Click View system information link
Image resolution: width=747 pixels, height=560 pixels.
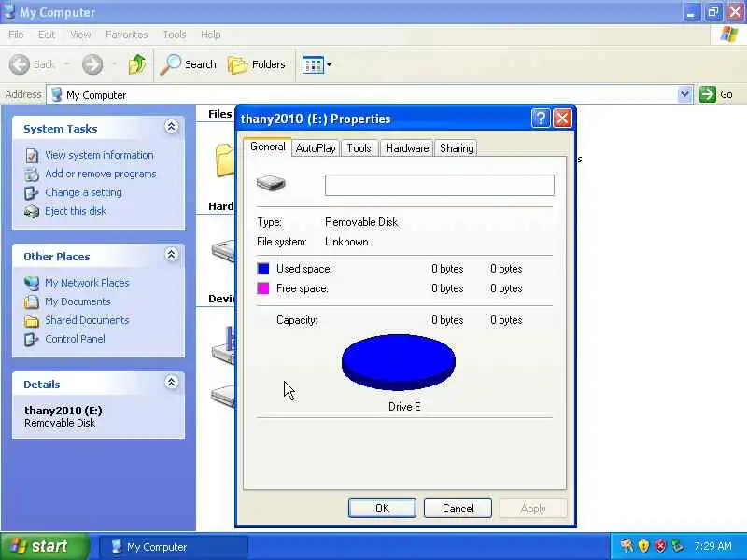tap(99, 155)
